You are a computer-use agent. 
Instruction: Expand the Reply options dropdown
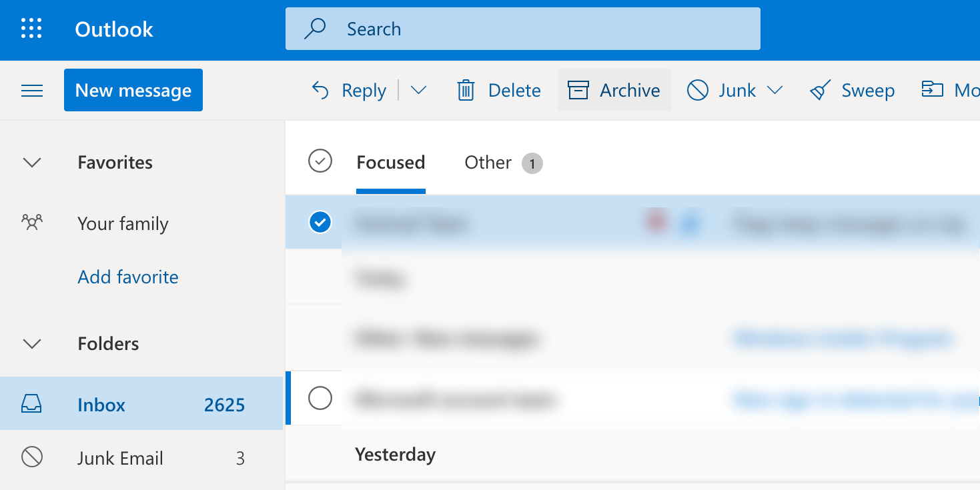(x=418, y=89)
